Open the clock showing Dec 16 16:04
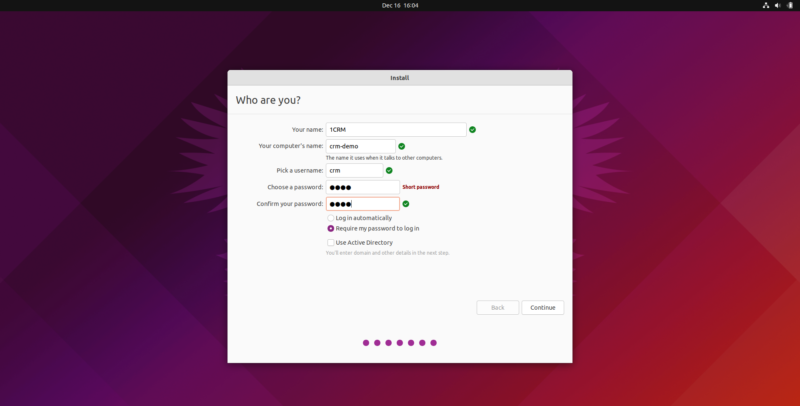 tap(400, 6)
